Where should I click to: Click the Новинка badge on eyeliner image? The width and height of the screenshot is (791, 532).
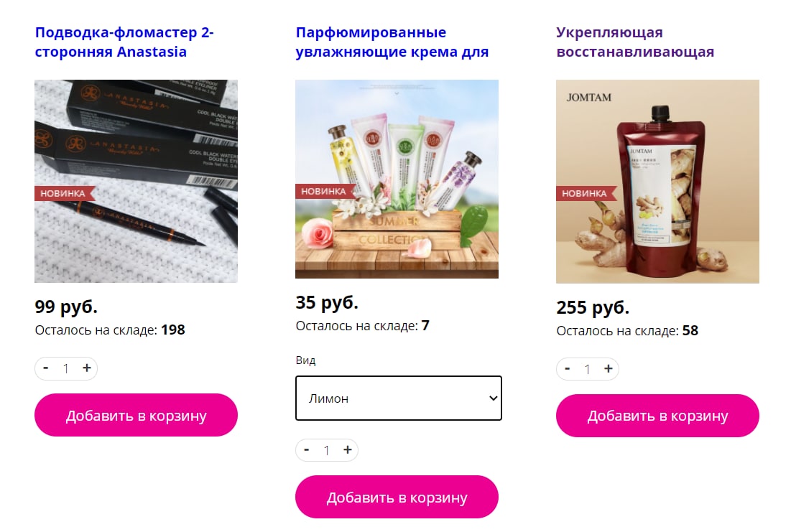click(x=64, y=193)
